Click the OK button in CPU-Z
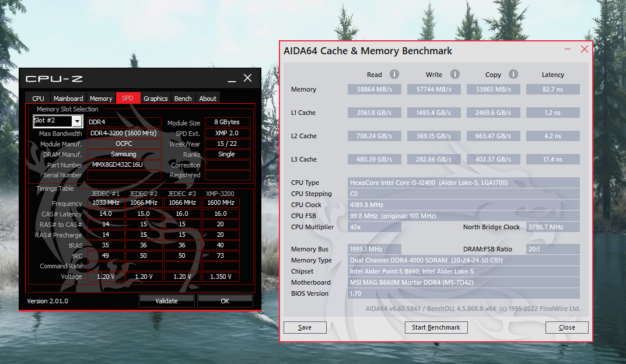The width and height of the screenshot is (626, 364). [225, 301]
